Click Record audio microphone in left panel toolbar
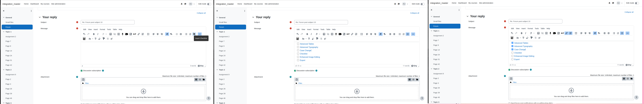The width and height of the screenshot is (644, 104). (123, 34)
